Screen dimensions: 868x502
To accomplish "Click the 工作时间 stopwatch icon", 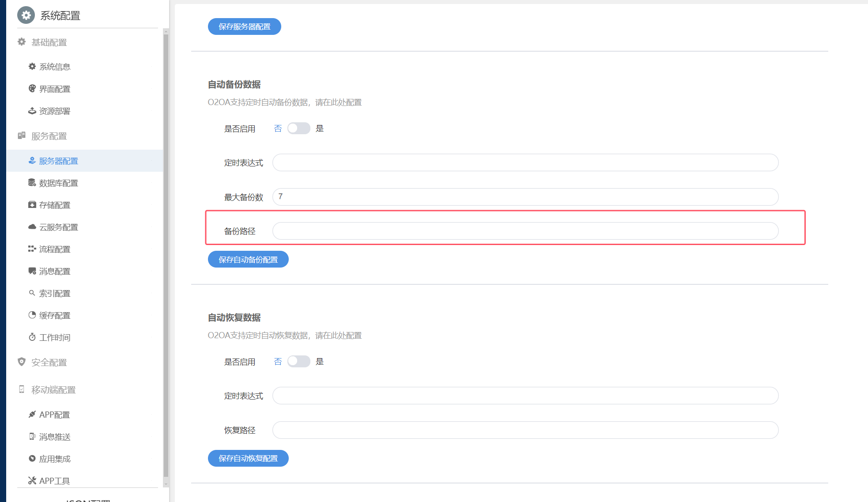I will 32,337.
